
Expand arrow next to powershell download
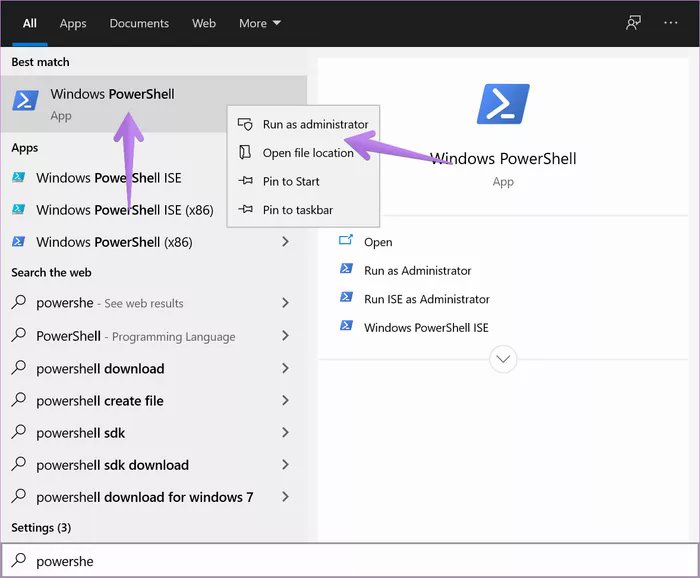coord(285,368)
